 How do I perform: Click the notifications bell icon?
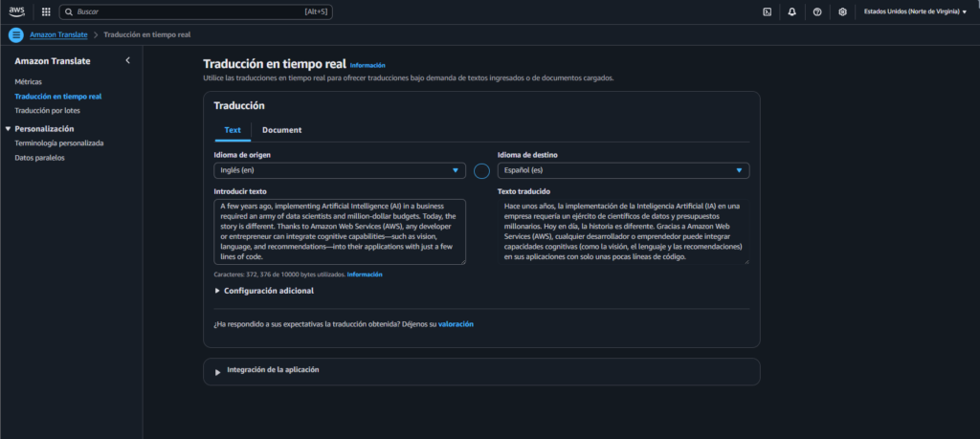pyautogui.click(x=791, y=11)
